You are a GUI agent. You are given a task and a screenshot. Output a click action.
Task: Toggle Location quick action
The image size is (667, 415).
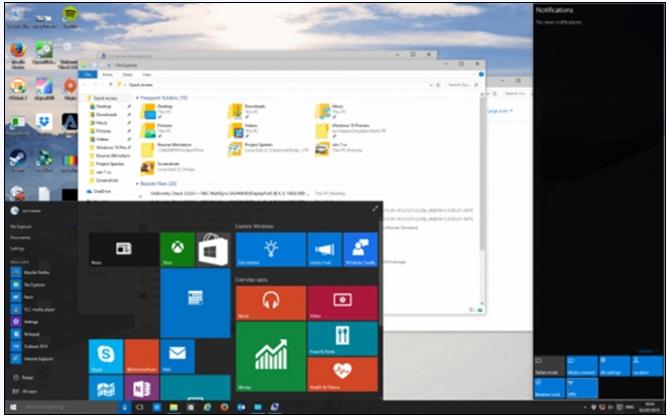647,366
